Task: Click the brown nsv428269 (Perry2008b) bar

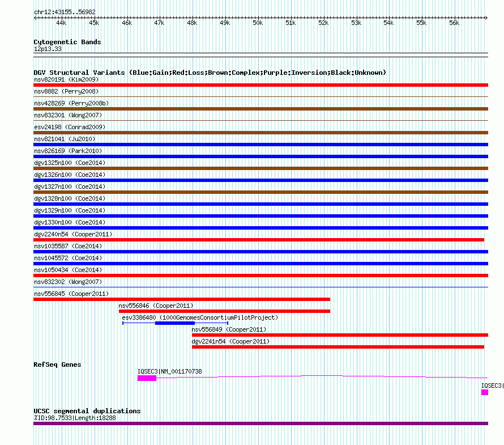Action: point(260,109)
